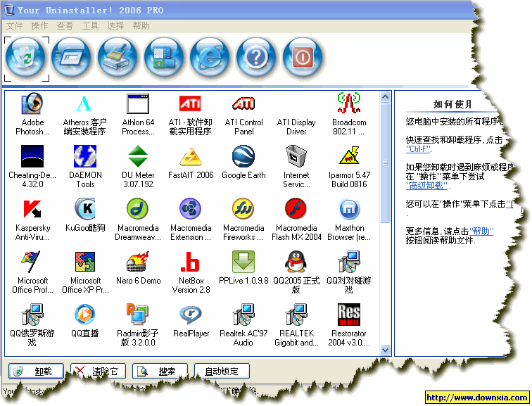Viewport: 532px width, 406px height.
Task: Click the 搜索 search button
Action: coord(160,372)
